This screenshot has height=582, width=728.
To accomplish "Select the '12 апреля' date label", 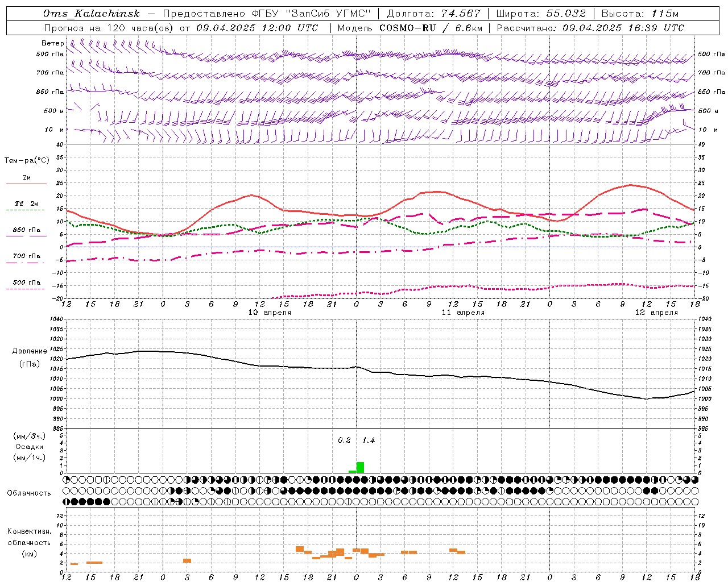I will point(656,312).
